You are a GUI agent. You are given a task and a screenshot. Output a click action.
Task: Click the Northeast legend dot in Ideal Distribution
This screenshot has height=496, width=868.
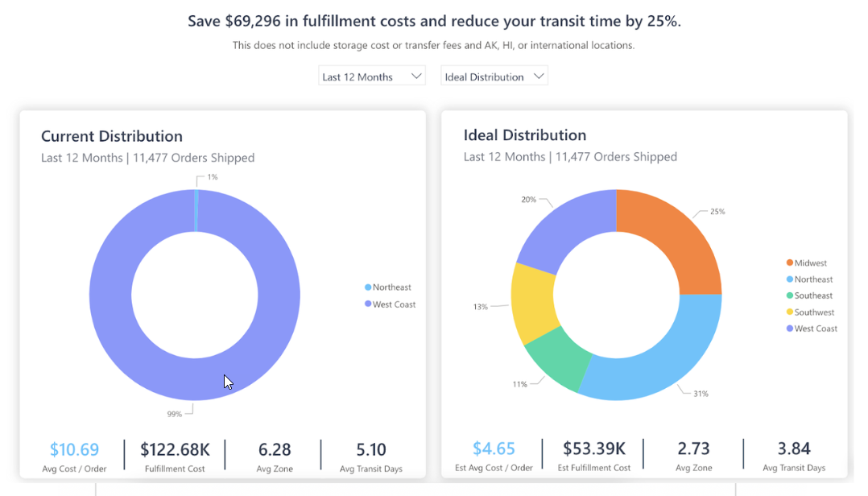(790, 279)
